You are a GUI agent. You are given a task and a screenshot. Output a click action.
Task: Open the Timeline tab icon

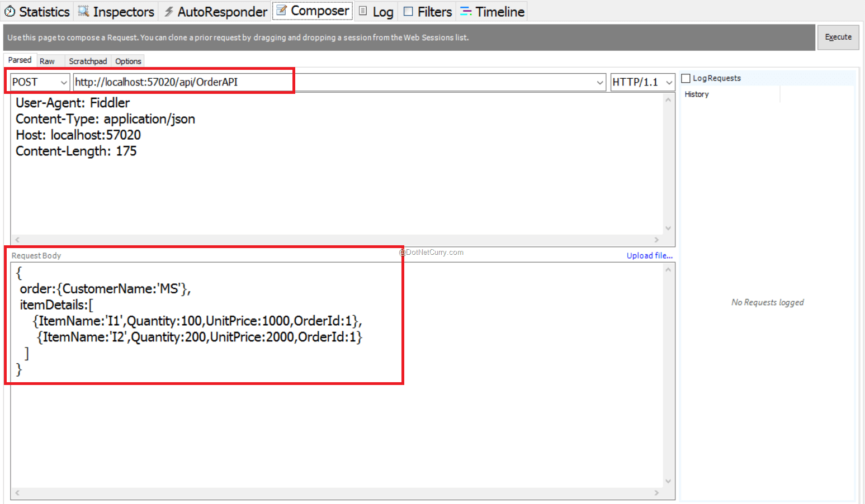coord(466,11)
